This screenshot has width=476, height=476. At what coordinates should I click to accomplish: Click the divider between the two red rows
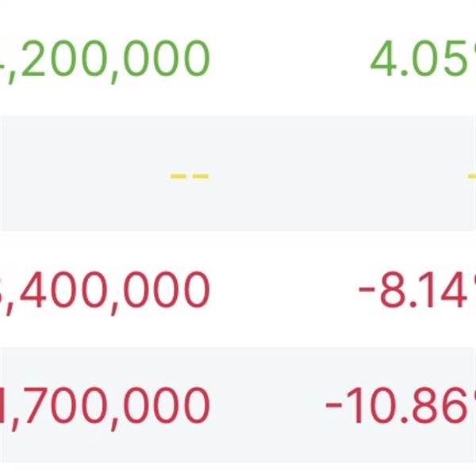(238, 347)
